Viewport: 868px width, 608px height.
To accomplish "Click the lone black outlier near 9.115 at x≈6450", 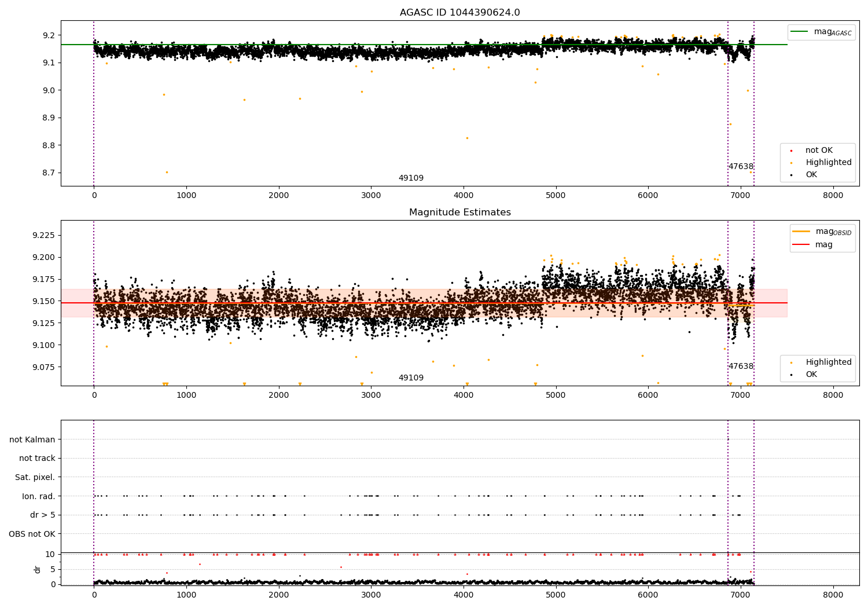I will pos(689,332).
